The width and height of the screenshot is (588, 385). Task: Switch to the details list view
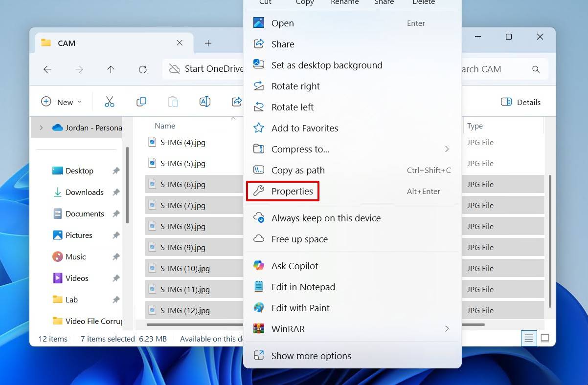528,338
